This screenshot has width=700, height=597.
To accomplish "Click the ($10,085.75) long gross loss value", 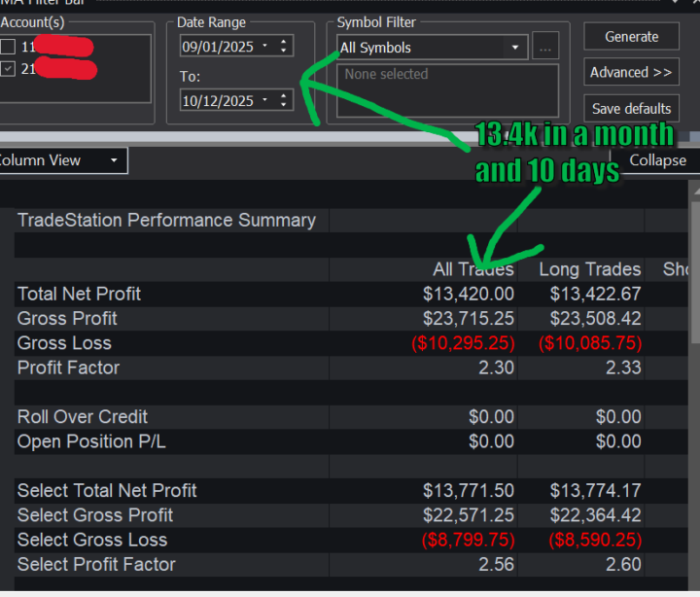I will (590, 343).
